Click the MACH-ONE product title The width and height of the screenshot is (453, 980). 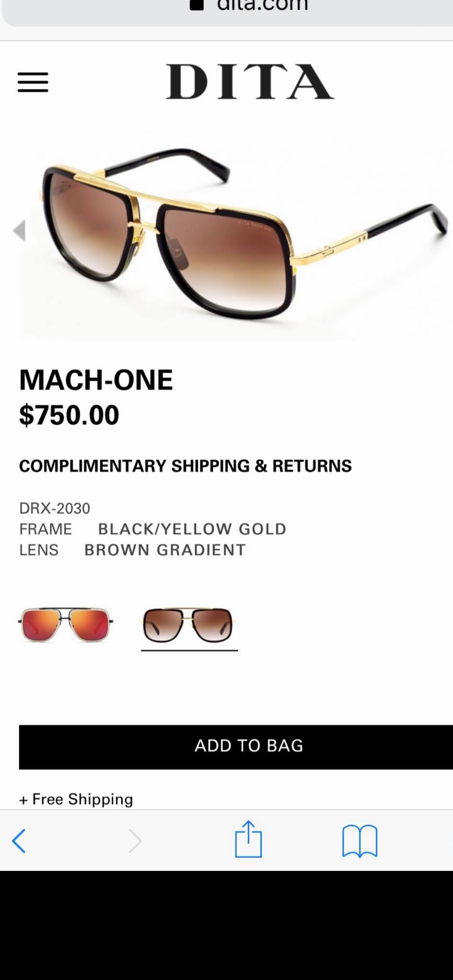tap(96, 380)
